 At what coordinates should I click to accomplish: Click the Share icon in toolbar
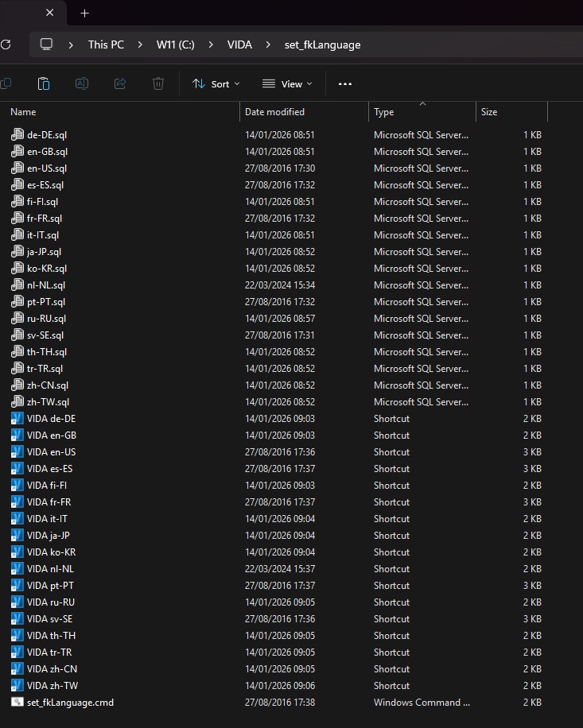(x=120, y=83)
